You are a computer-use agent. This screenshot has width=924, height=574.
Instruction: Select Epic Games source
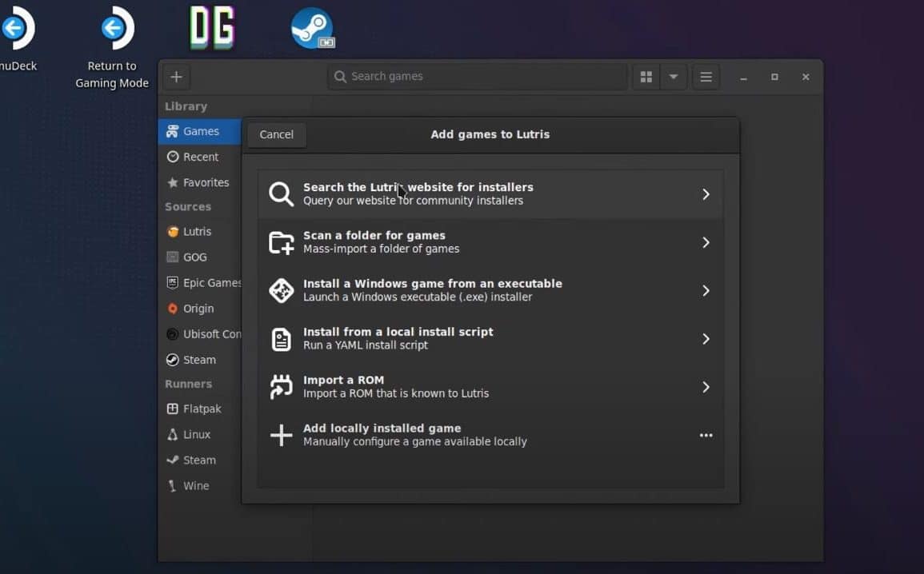[200, 282]
